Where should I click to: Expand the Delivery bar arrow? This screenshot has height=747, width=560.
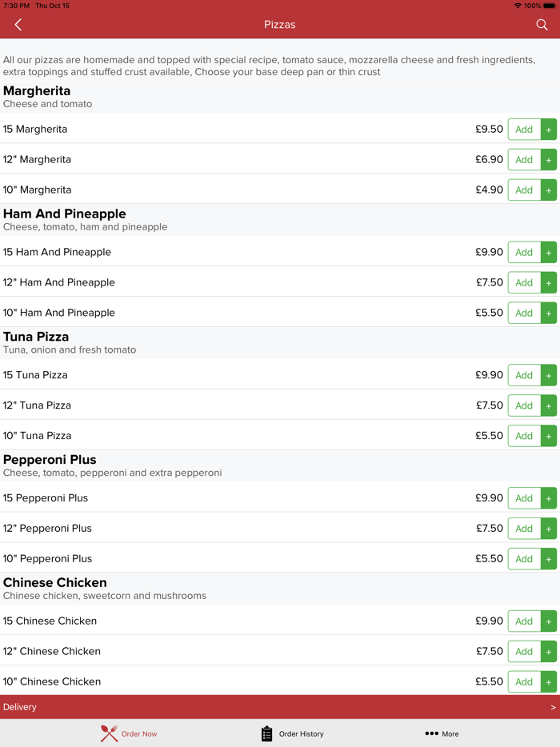(x=553, y=707)
